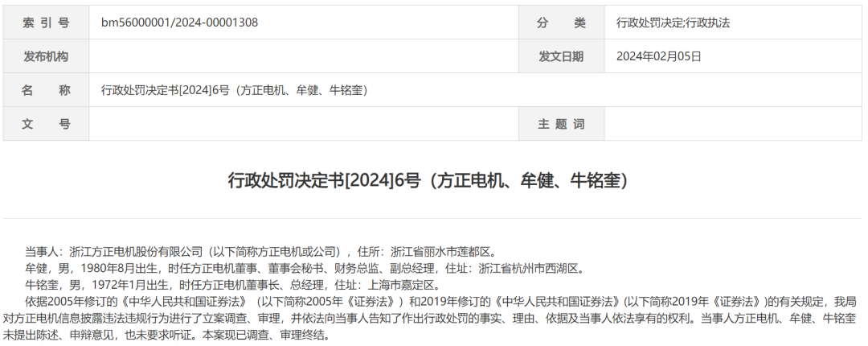Click the bold heading 行政处罚决定书[2024]6号

[x=429, y=180]
